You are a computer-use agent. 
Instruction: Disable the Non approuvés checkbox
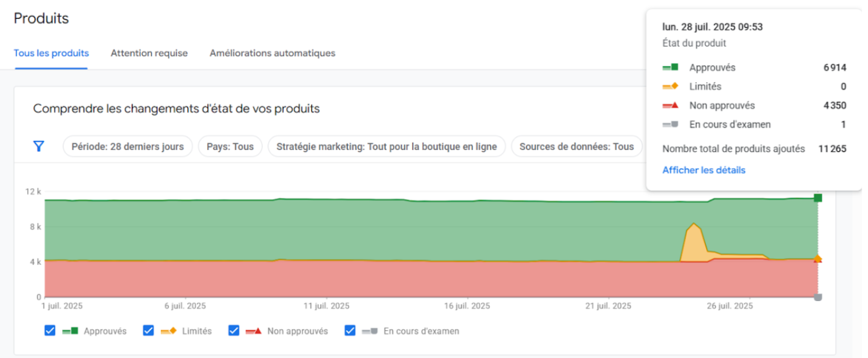tap(234, 331)
